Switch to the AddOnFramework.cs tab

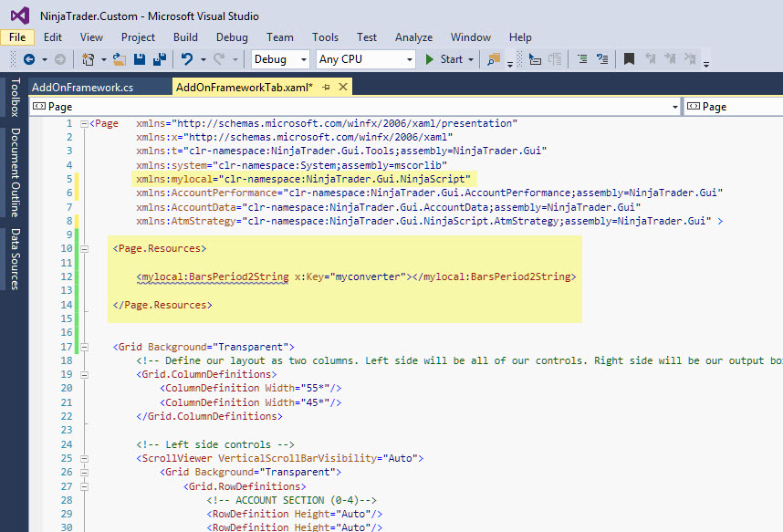point(82,88)
